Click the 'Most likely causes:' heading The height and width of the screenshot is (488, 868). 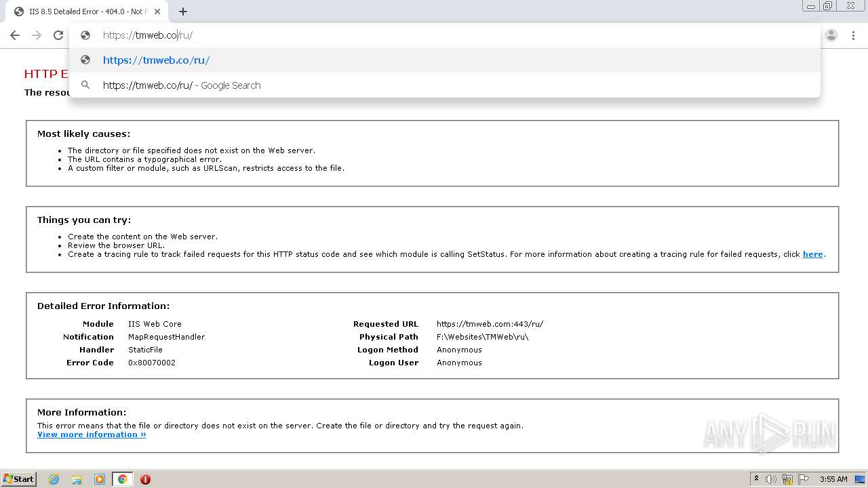tap(83, 134)
